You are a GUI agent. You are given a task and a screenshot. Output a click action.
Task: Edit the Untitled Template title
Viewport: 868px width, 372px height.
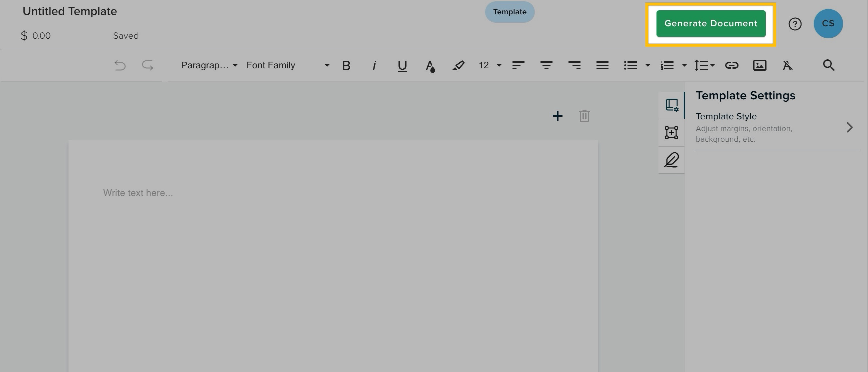point(70,11)
